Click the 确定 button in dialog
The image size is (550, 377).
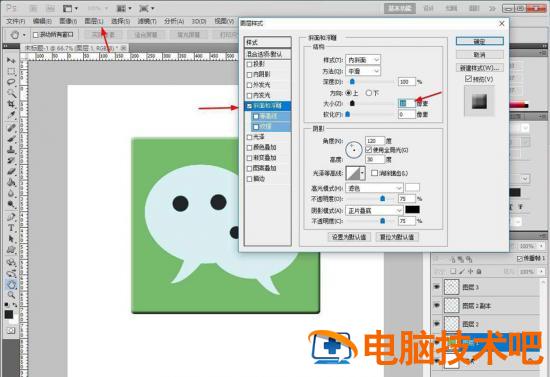(479, 41)
